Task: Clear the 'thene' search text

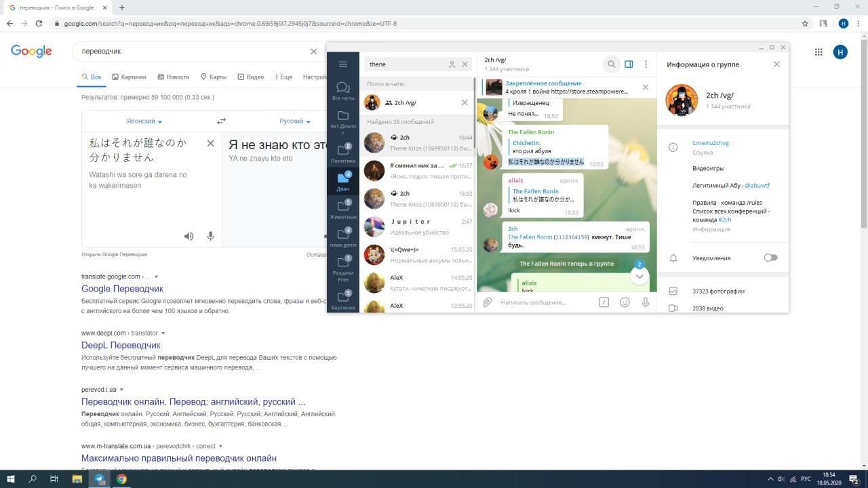Action: (x=465, y=64)
